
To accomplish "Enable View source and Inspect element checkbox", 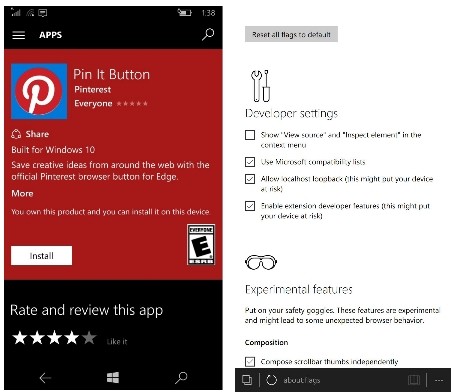I will pyautogui.click(x=250, y=135).
